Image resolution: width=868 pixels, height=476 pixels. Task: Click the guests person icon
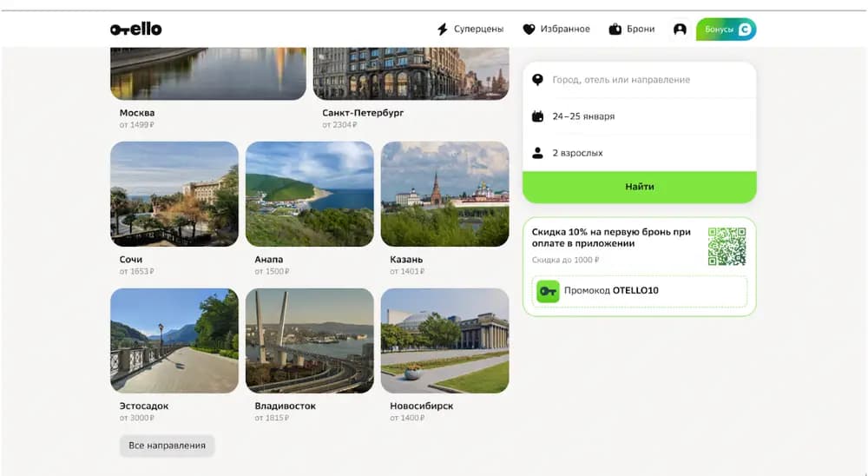coord(537,153)
